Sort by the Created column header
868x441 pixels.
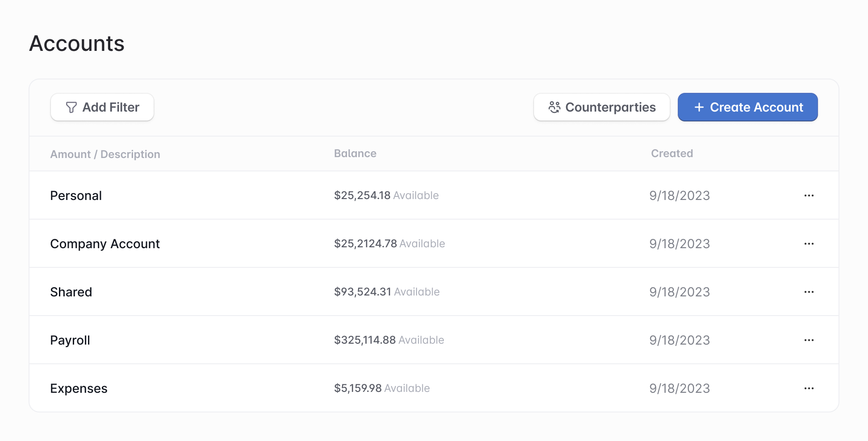pyautogui.click(x=672, y=154)
